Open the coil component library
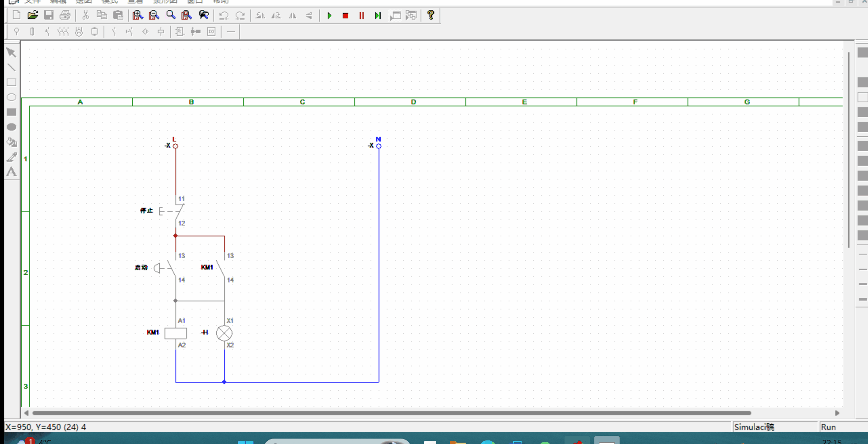 161,32
